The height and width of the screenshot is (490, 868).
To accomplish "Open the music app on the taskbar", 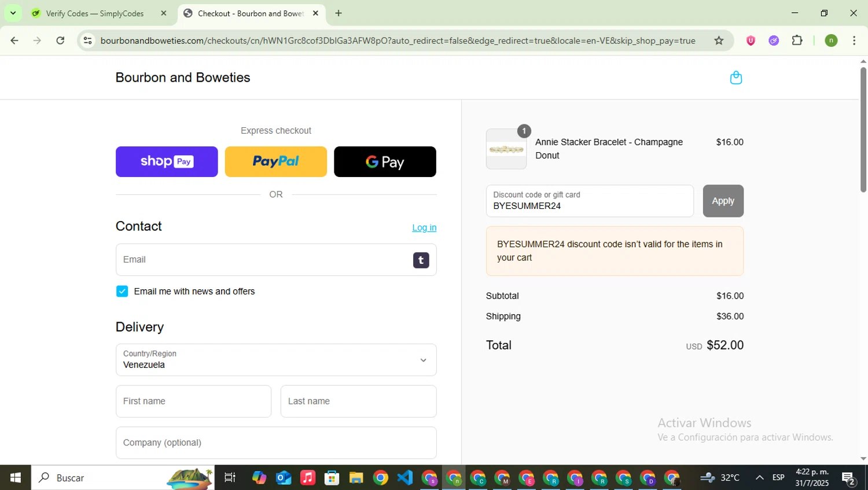I will (x=308, y=478).
